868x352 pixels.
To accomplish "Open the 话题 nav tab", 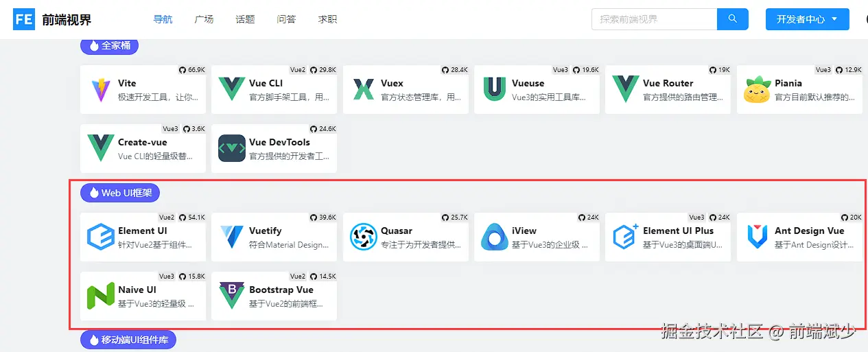I will [x=245, y=19].
